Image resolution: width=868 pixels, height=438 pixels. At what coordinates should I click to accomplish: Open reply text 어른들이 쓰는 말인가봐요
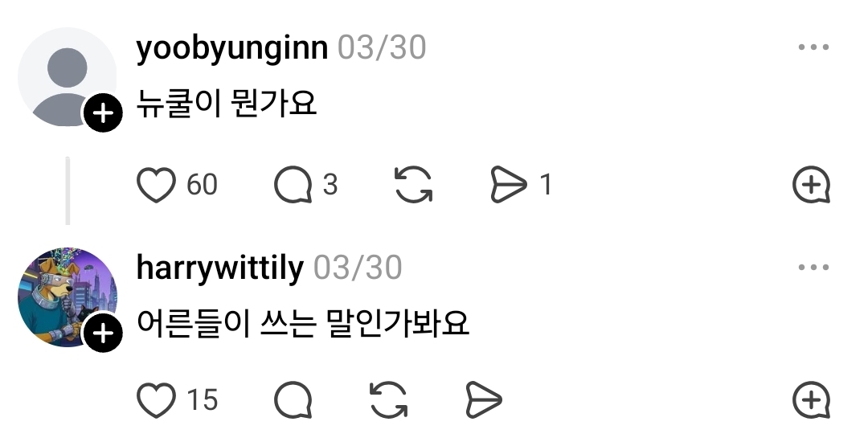pos(303,323)
